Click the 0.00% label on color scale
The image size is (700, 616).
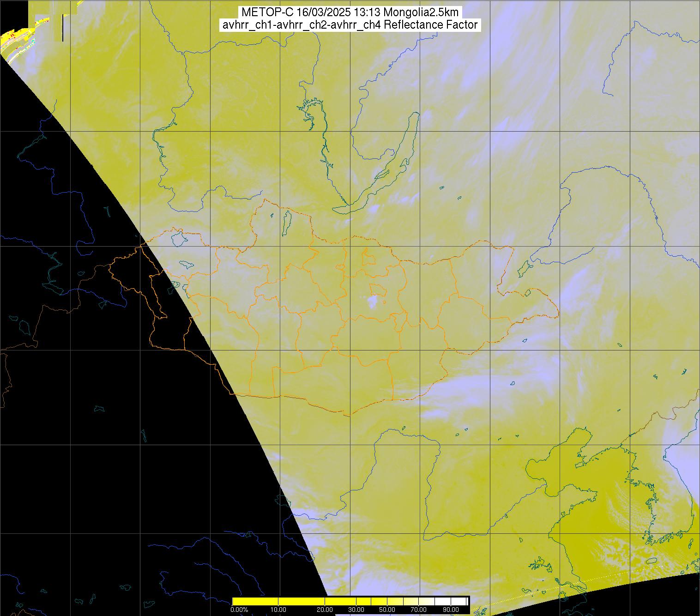click(x=240, y=610)
